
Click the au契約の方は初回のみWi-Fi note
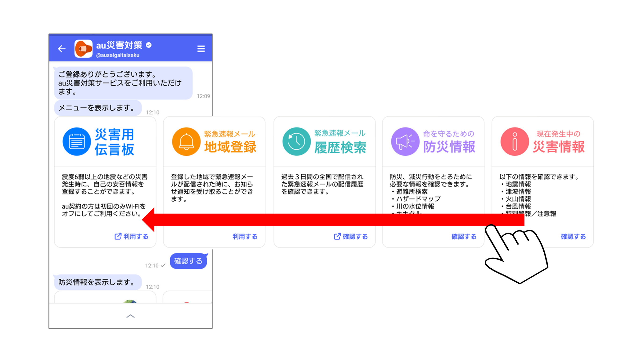pyautogui.click(x=104, y=210)
